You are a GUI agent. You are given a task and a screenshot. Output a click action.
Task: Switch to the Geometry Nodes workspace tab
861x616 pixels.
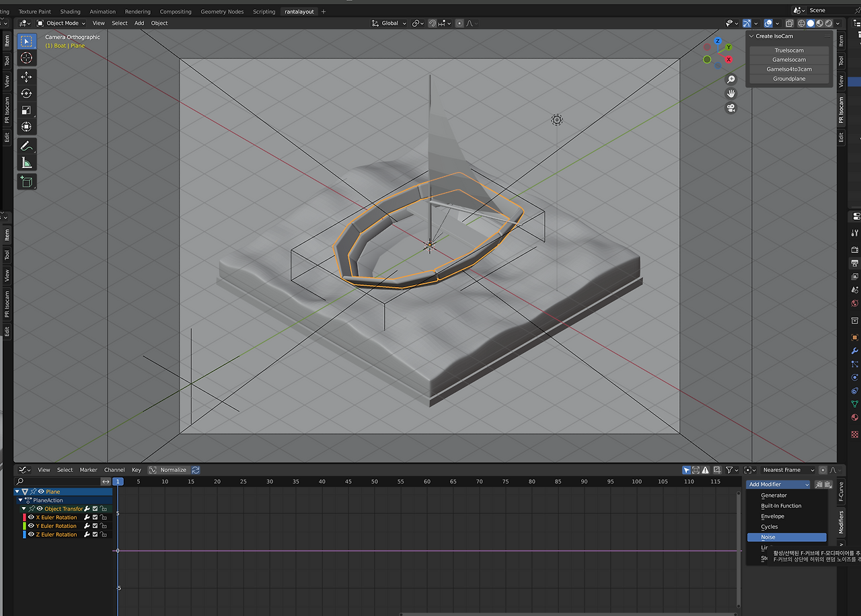(x=222, y=11)
